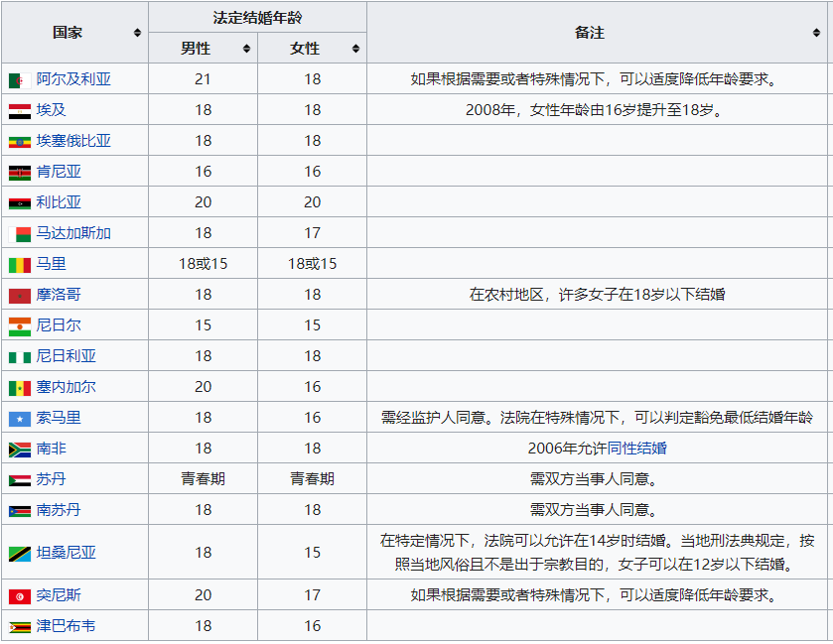Screen dimensions: 833x644
Task: Follow the 马里 link
Action: coord(51,264)
